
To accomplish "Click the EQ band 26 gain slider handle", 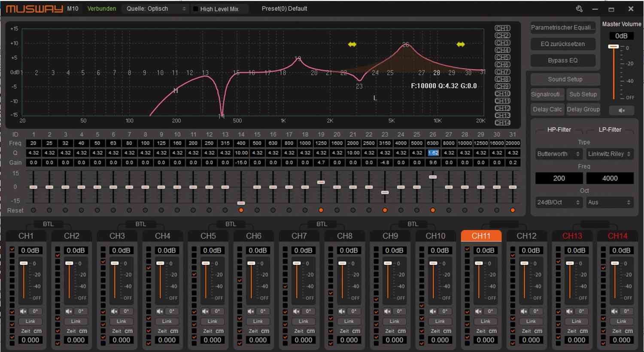I will [x=433, y=177].
